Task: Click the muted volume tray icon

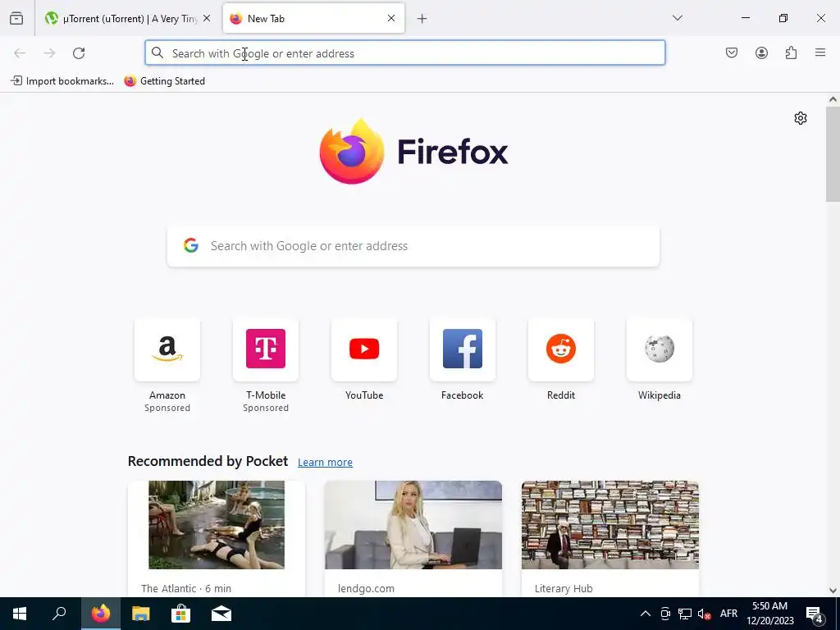Action: point(705,614)
